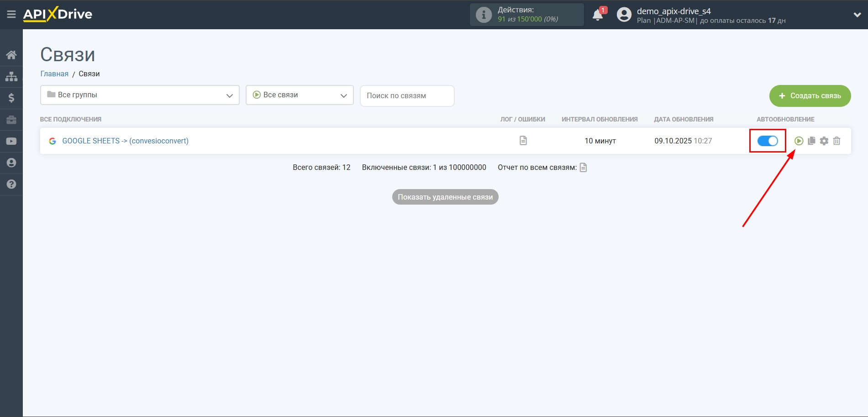
Task: Click the actions info icon
Action: (x=484, y=15)
